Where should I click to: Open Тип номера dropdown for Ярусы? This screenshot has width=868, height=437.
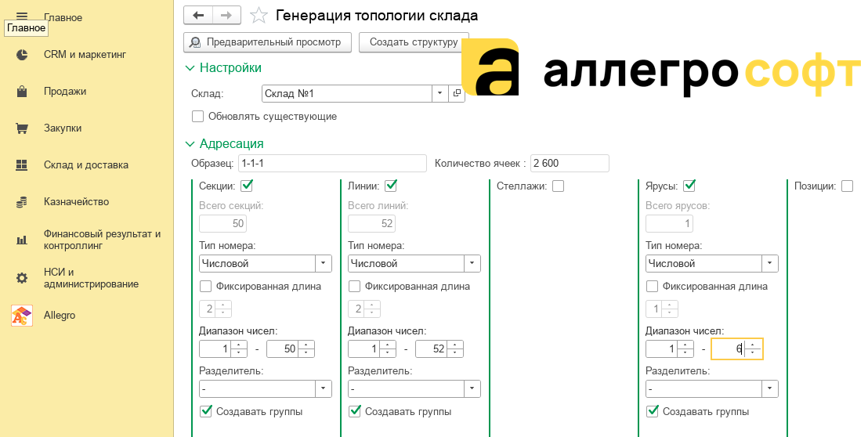(770, 264)
